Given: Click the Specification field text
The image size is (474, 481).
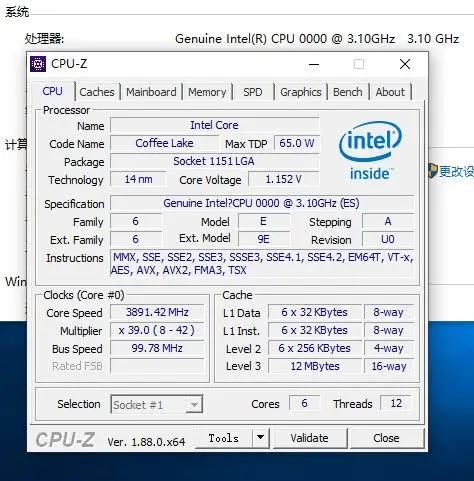Looking at the screenshot, I should [x=262, y=203].
